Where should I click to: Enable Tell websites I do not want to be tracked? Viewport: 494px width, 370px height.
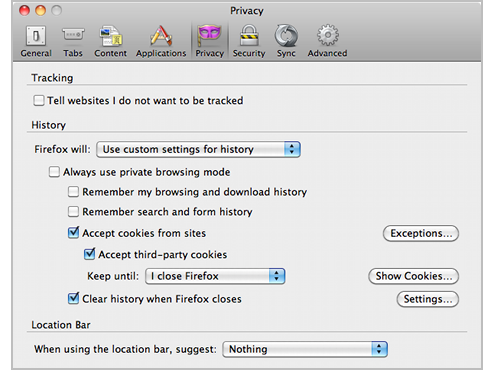click(x=39, y=100)
